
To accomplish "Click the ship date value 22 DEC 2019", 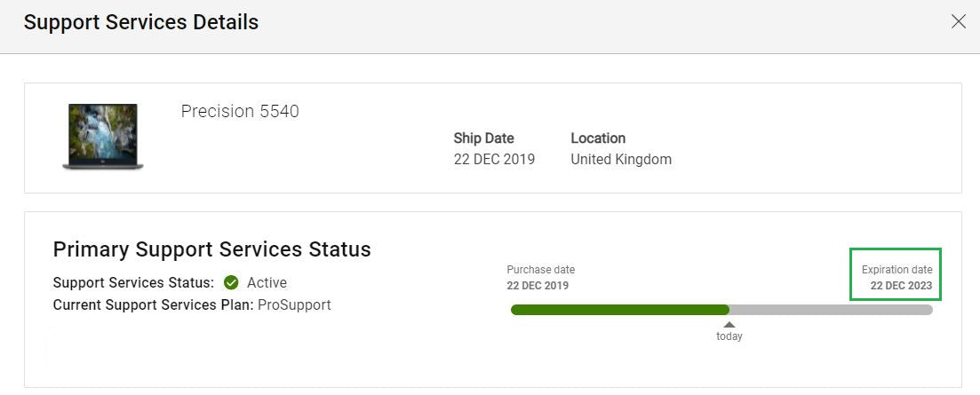I will pos(494,159).
